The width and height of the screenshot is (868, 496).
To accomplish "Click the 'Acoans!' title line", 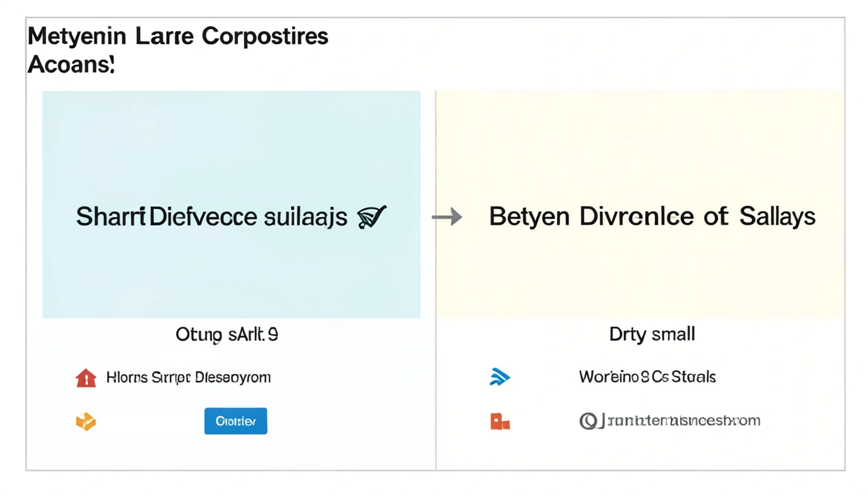I will (x=71, y=64).
